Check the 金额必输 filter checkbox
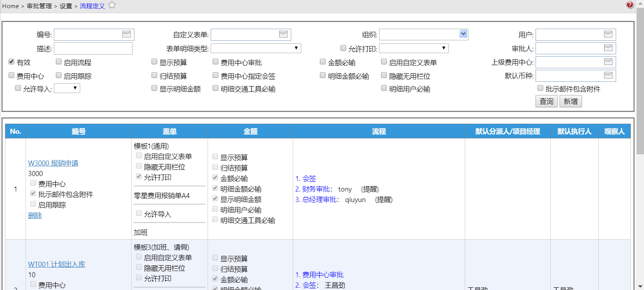 pyautogui.click(x=323, y=62)
